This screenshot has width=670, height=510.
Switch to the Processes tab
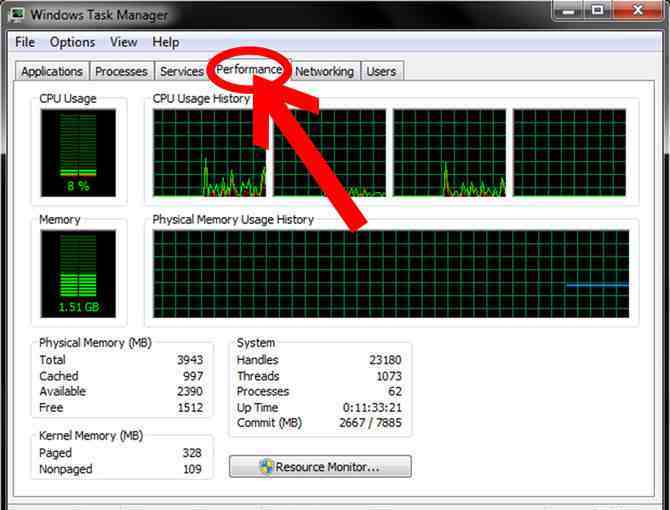coord(121,71)
